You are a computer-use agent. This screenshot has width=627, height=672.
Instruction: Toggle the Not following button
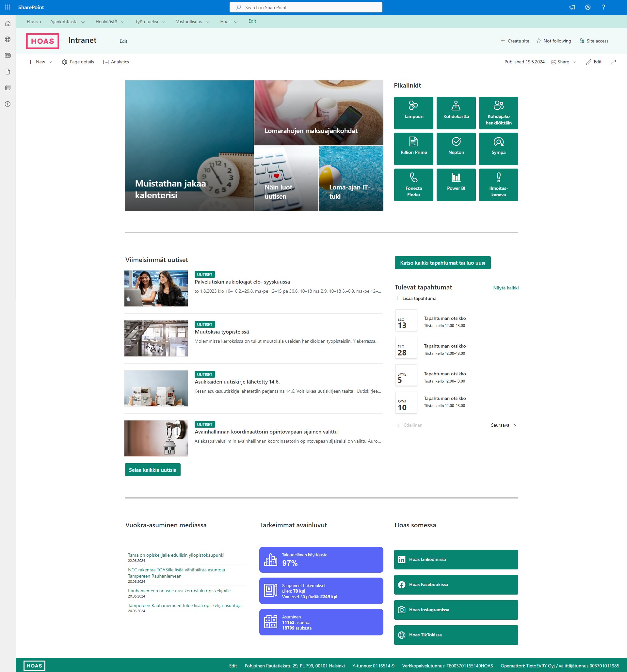553,41
